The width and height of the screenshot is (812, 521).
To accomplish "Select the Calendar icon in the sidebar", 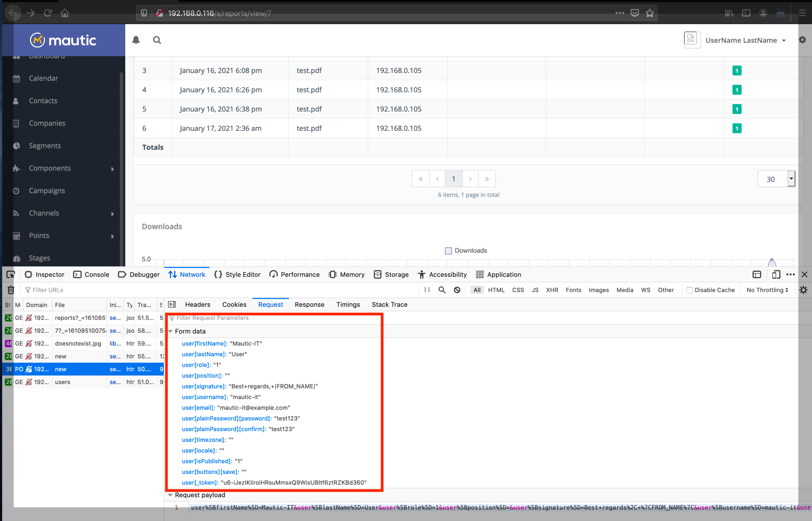I will pos(16,78).
